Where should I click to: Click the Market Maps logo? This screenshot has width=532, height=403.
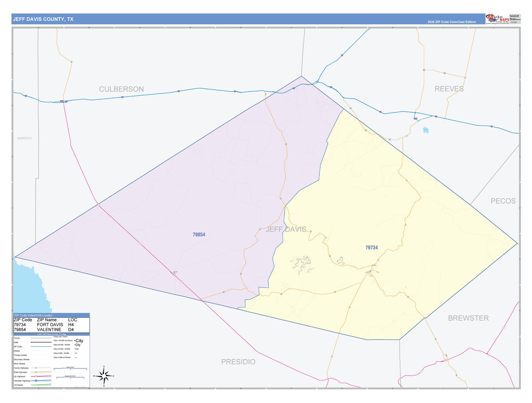click(497, 18)
